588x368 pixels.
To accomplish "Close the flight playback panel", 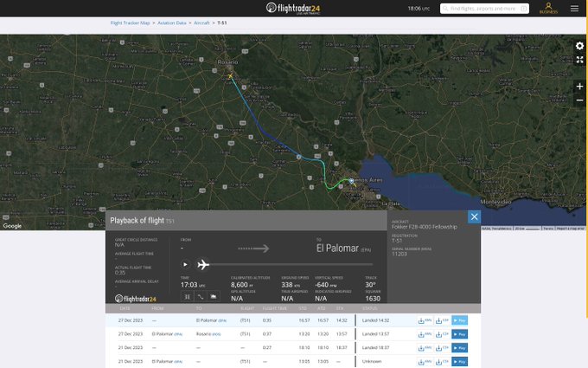I will (474, 216).
